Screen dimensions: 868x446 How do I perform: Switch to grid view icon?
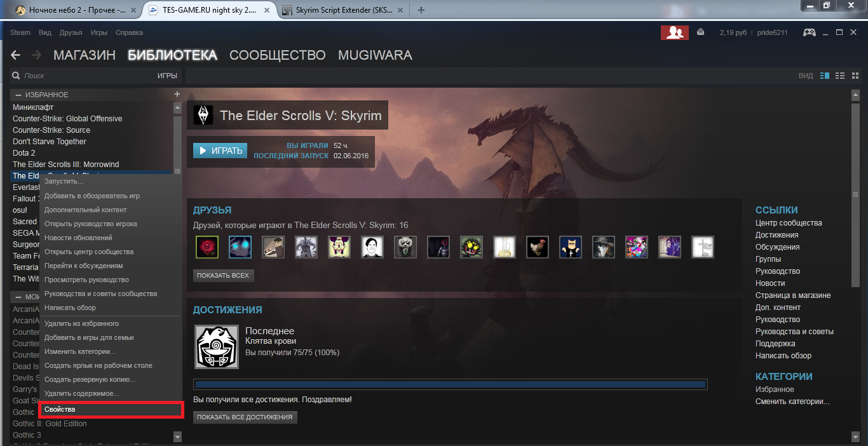[854, 76]
